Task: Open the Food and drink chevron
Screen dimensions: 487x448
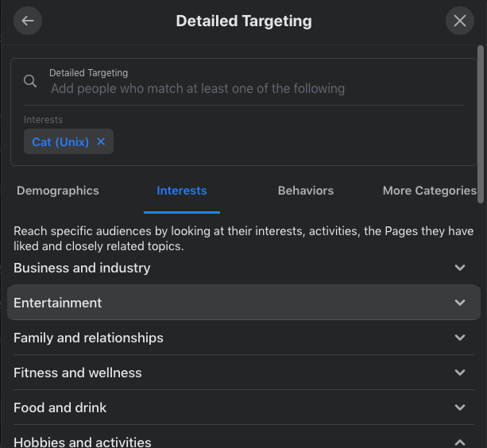Action: click(x=460, y=407)
